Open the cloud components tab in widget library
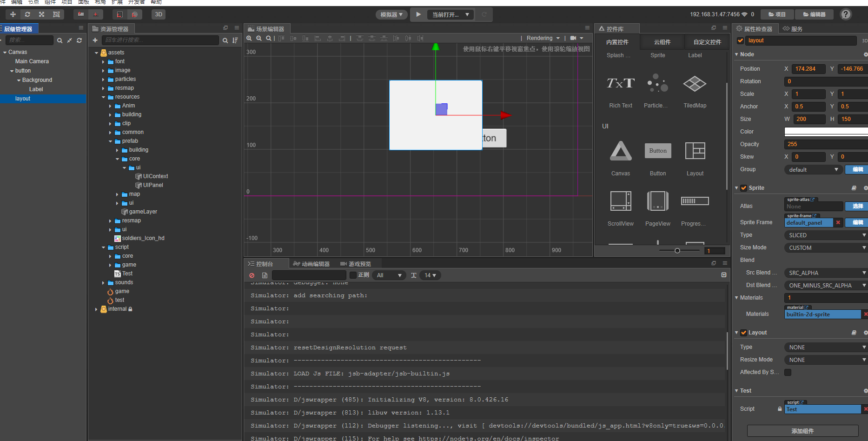 coord(662,42)
